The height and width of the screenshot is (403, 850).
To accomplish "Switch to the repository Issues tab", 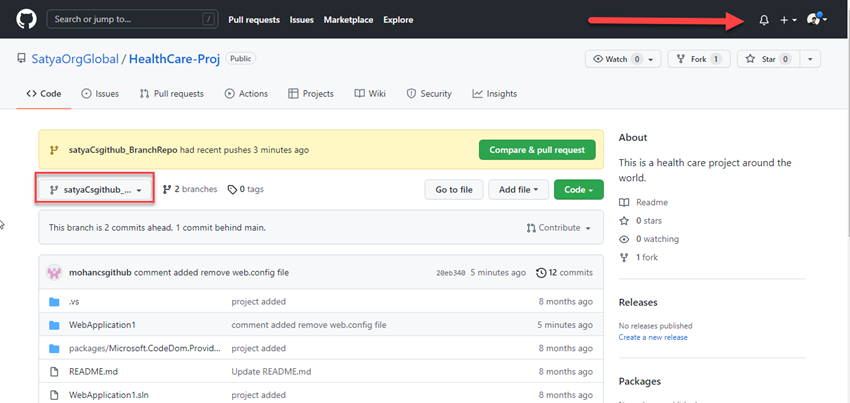I will 100,94.
